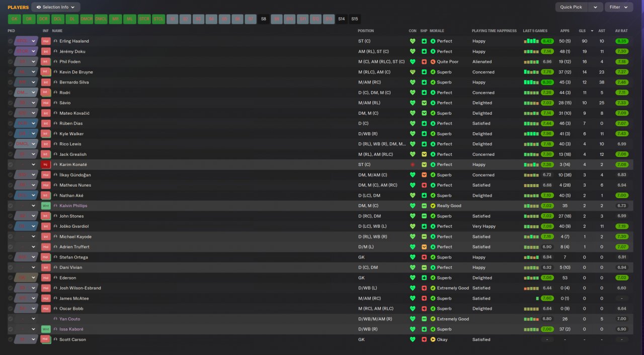The image size is (644, 355).
Task: Click Kyle Walker's 7.43 average rating pill
Action: (622, 134)
